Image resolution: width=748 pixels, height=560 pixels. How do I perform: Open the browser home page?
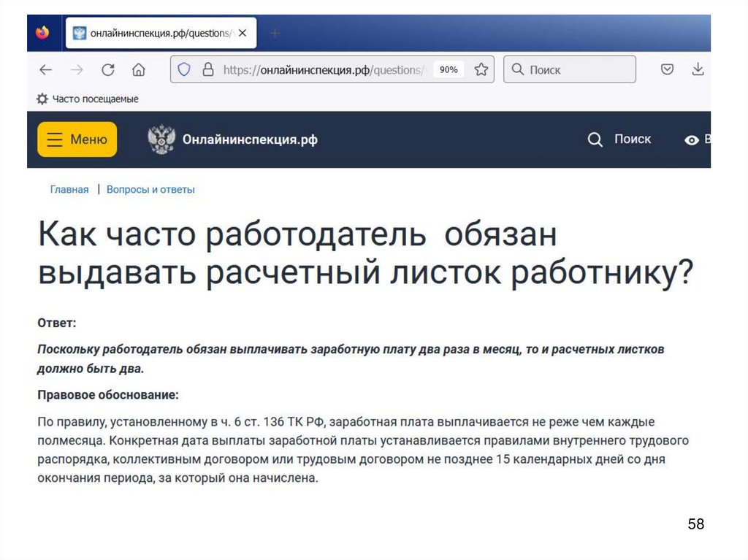pos(138,69)
